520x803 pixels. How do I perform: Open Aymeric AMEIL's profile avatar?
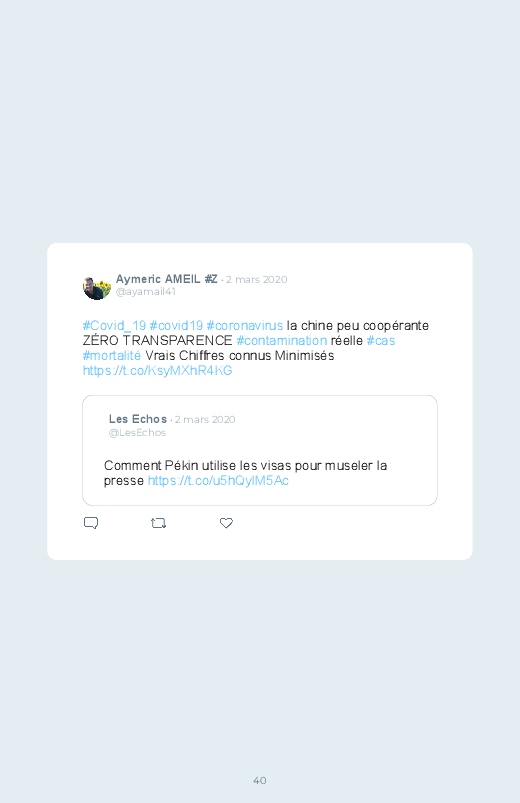[x=97, y=288]
